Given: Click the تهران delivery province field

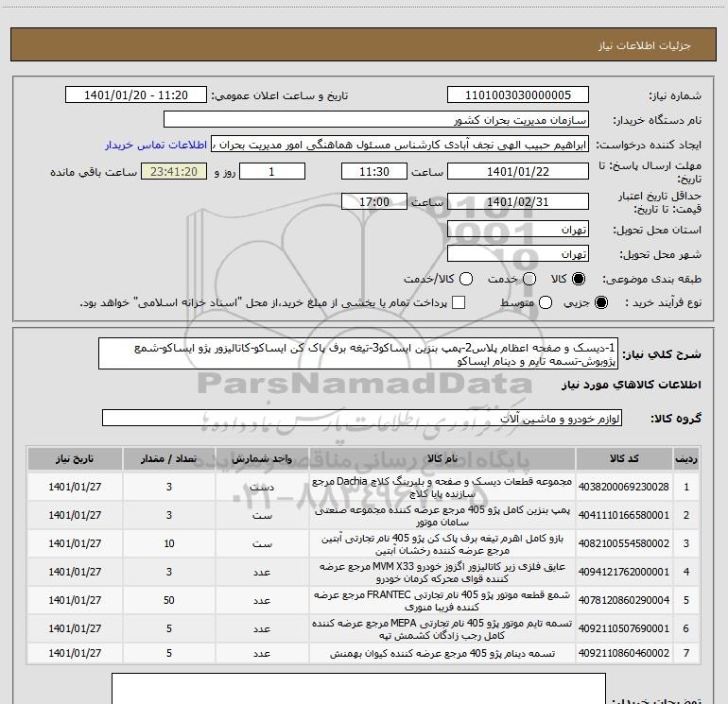Looking at the screenshot, I should (x=518, y=230).
